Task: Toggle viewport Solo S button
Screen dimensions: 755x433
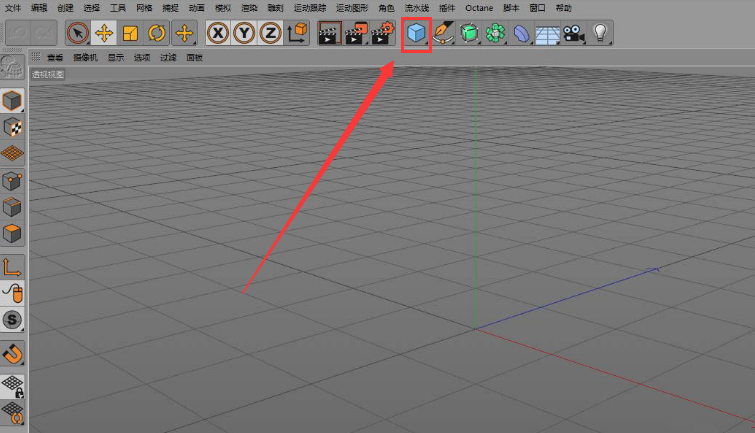Action: [12, 320]
